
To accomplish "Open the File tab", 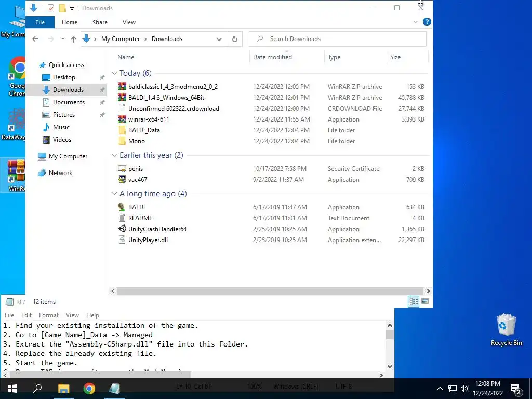I will 39,22.
